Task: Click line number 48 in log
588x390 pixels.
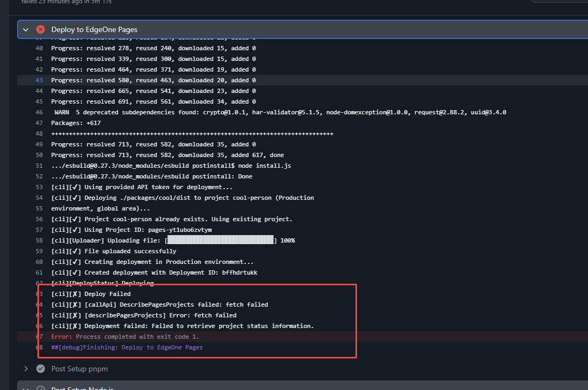Action: [x=39, y=134]
